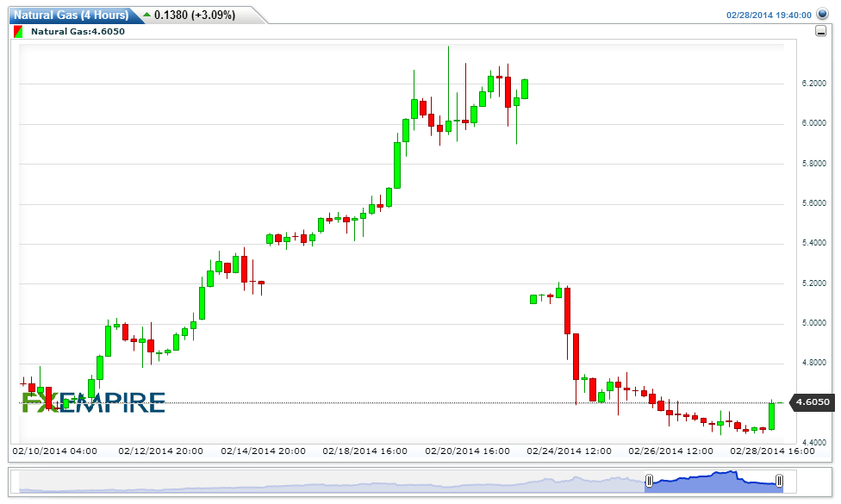Screen dimensions: 841x504
Task: Click the 02/20/2014 16:00 time axis label
Action: [x=468, y=451]
